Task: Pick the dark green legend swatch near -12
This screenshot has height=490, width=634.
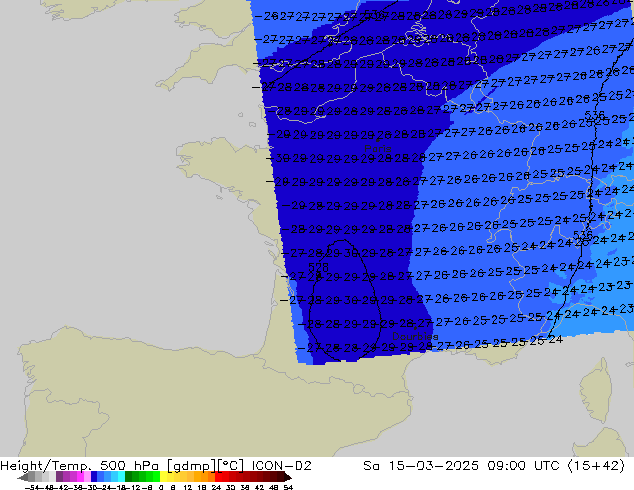Action: 129,476
